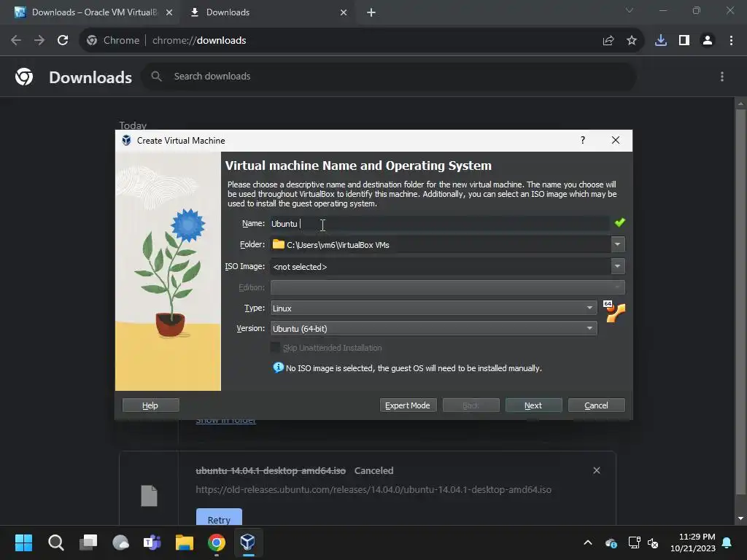Click Chrome's forward arrow icon
Screen dimensions: 747x560
click(39, 41)
